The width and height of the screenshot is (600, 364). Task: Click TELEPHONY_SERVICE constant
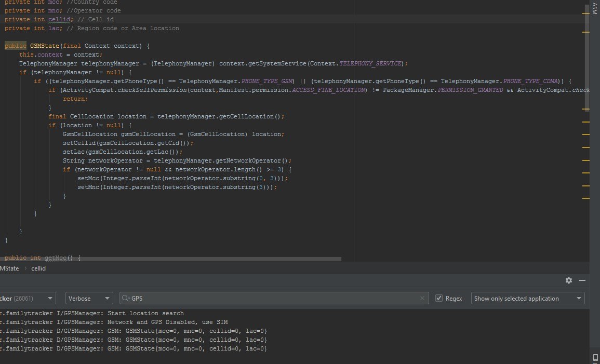(370, 63)
